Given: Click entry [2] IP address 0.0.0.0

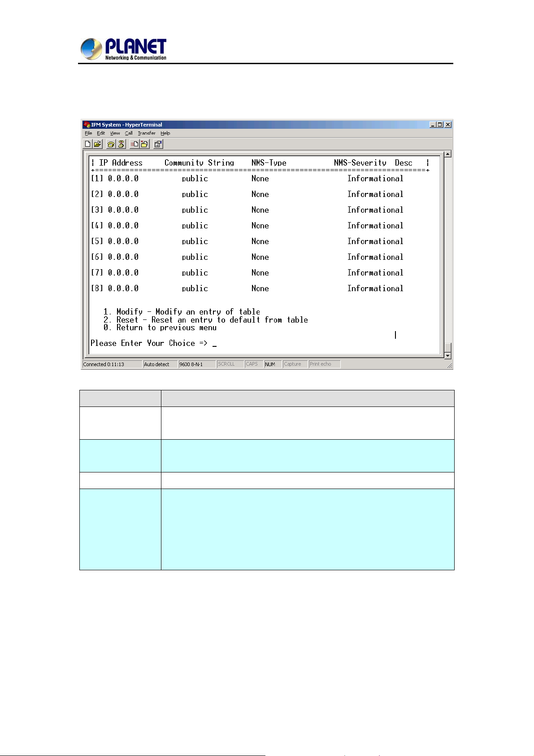Looking at the screenshot, I should pos(123,194).
